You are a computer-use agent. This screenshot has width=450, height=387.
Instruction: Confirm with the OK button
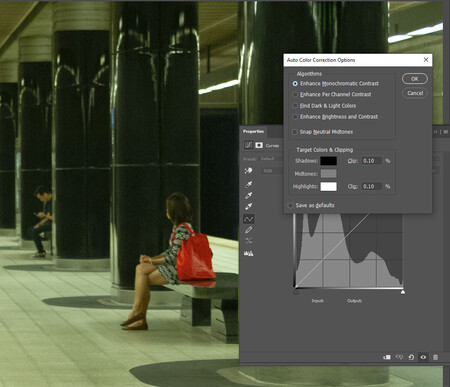tap(415, 79)
